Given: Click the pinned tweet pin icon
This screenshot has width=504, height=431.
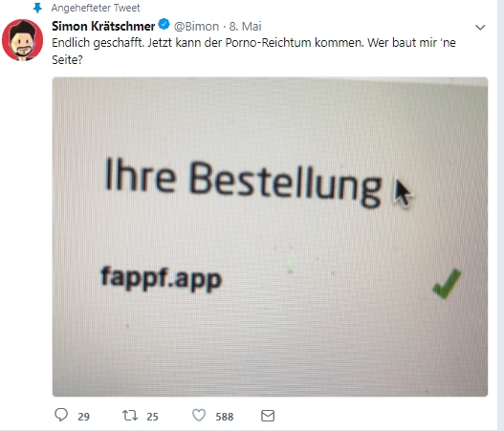Looking at the screenshot, I should (37, 8).
